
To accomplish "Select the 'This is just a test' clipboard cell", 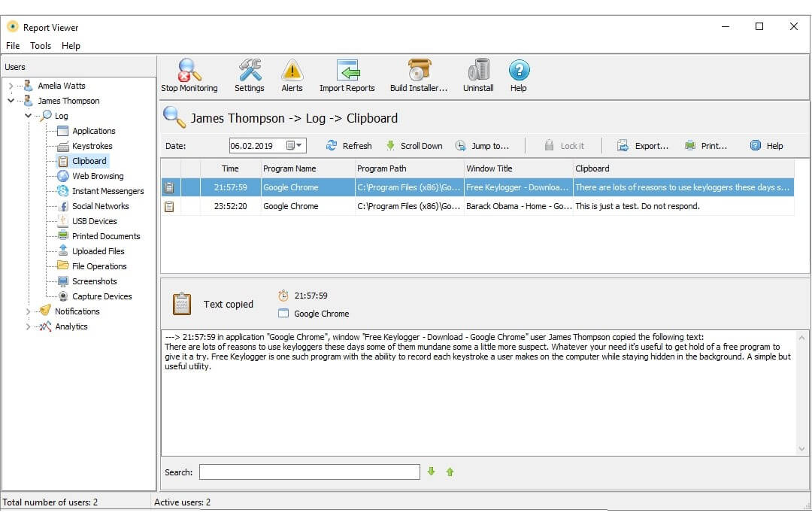I will (683, 206).
